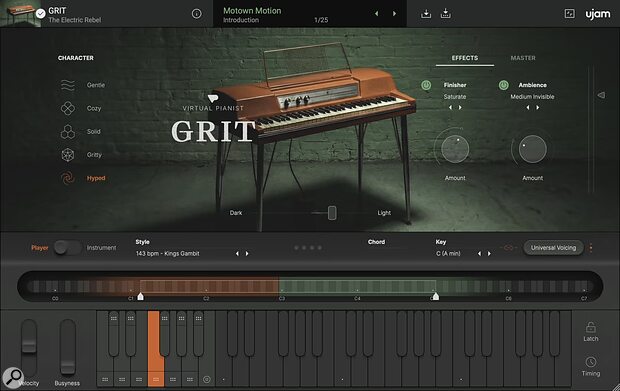This screenshot has height=391, width=620.
Task: Select the Gentle character icon
Action: pos(68,85)
